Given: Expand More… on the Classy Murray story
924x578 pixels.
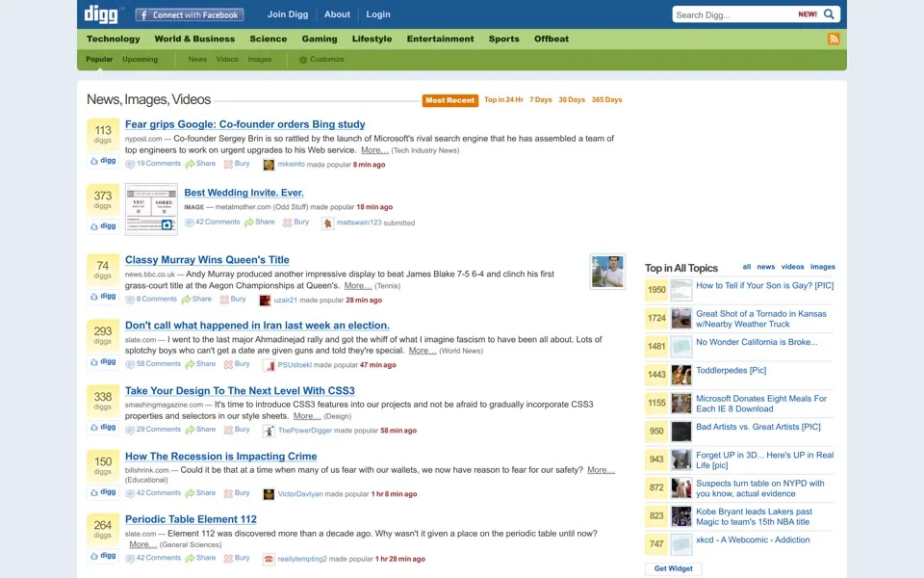Looking at the screenshot, I should click(x=358, y=285).
